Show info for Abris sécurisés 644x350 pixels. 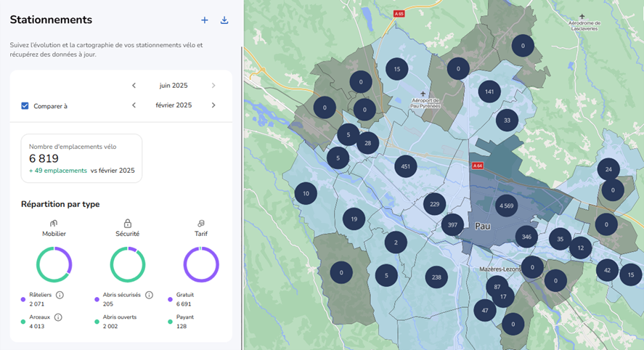tap(149, 295)
